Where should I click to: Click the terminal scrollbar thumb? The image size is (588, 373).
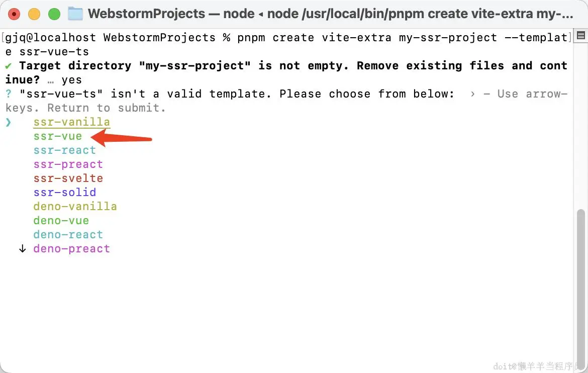[x=580, y=289]
